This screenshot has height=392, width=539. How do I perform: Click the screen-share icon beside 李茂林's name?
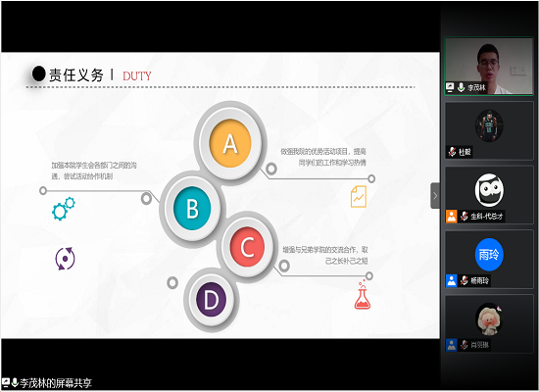click(x=450, y=87)
